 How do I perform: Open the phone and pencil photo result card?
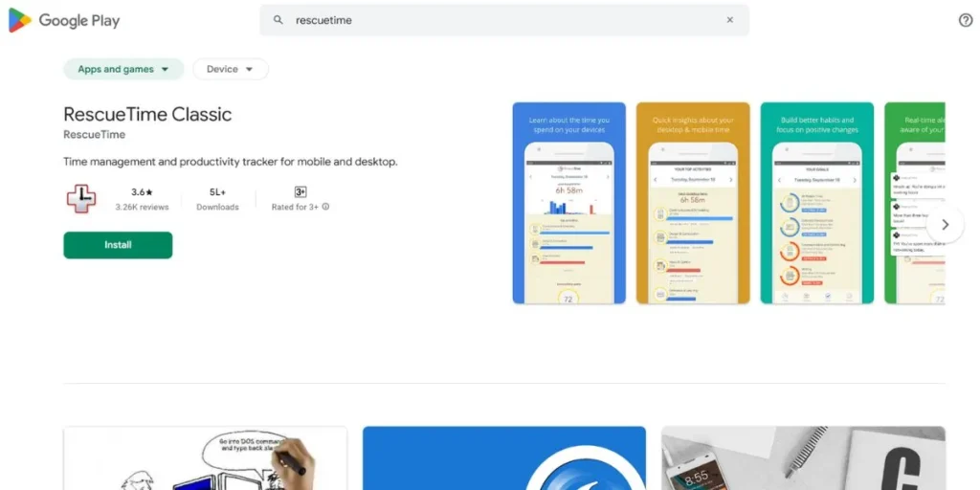point(803,458)
